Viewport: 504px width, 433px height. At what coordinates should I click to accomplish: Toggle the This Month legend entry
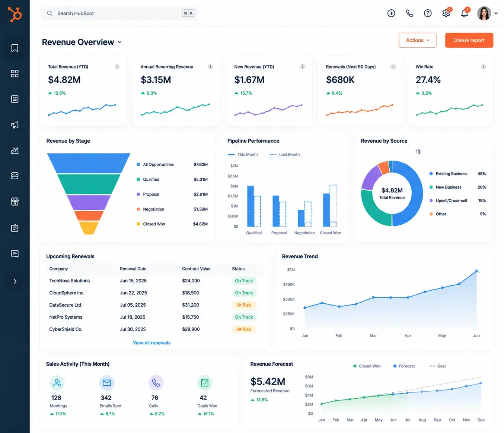243,155
